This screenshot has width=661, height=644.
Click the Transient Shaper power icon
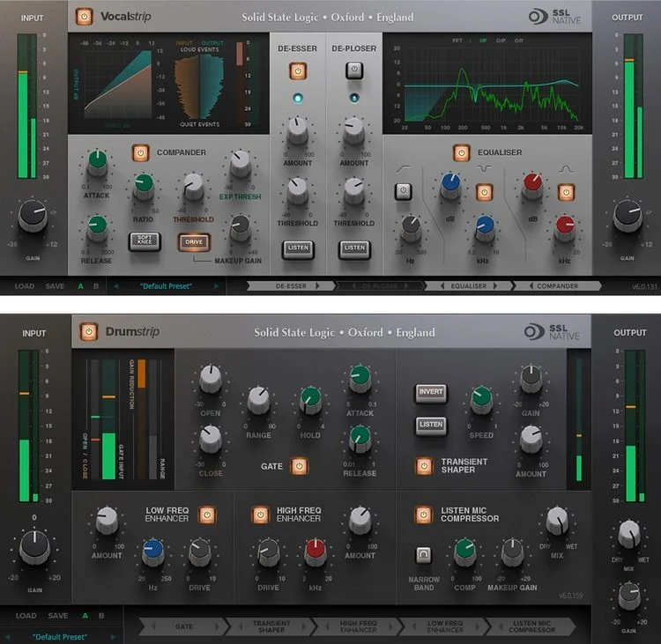(424, 465)
